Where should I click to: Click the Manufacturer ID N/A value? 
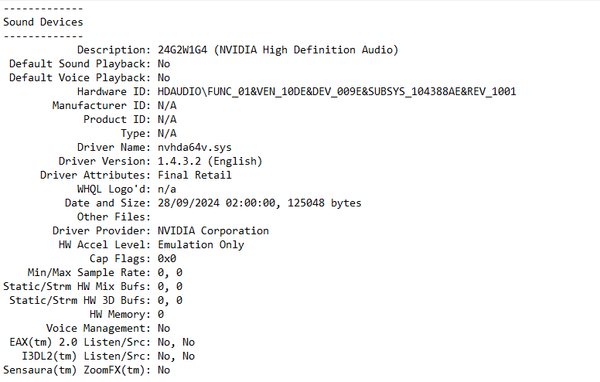167,106
